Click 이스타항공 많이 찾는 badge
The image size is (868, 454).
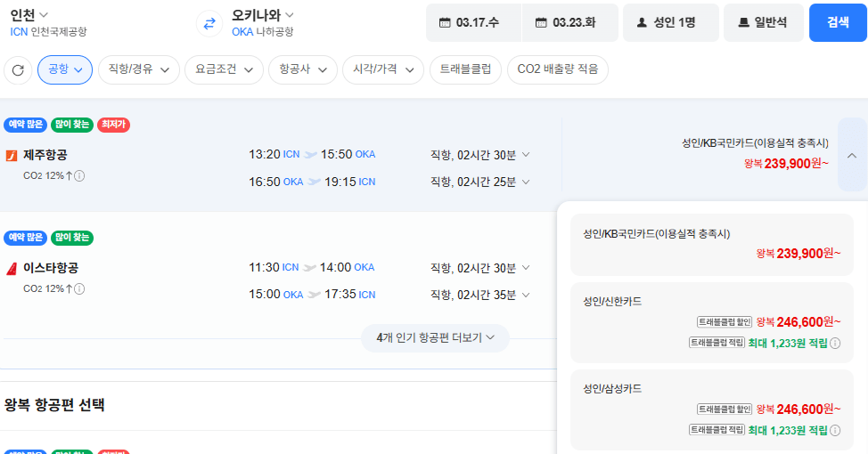click(x=72, y=238)
